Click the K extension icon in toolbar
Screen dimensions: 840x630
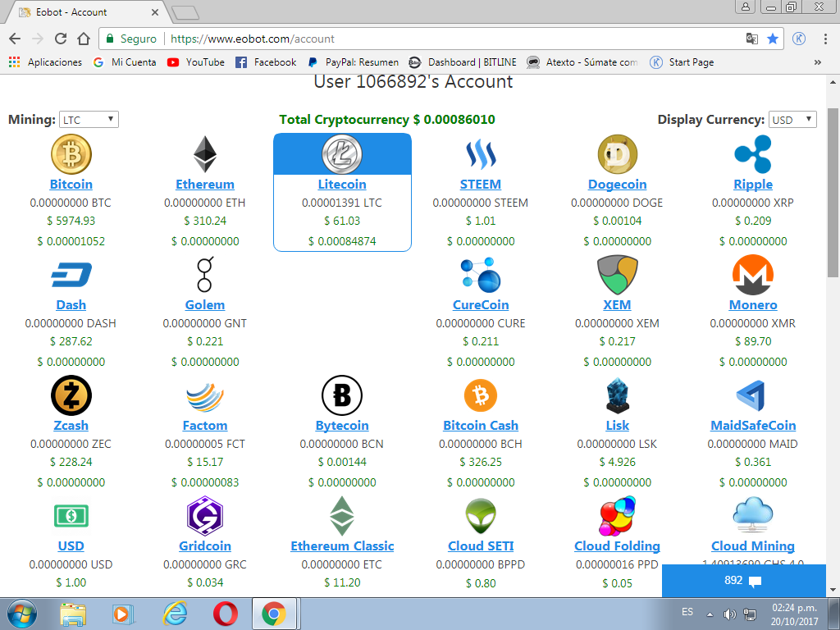[799, 39]
